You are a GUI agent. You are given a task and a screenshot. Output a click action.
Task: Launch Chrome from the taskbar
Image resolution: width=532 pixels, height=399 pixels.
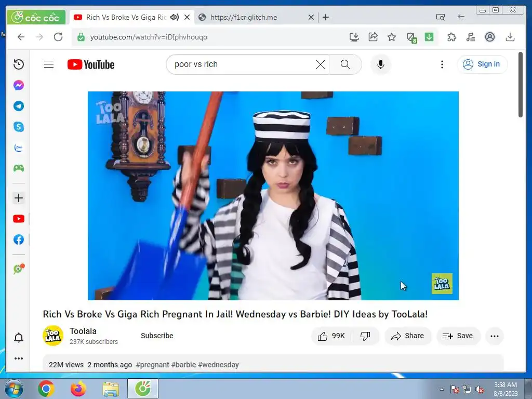point(46,389)
